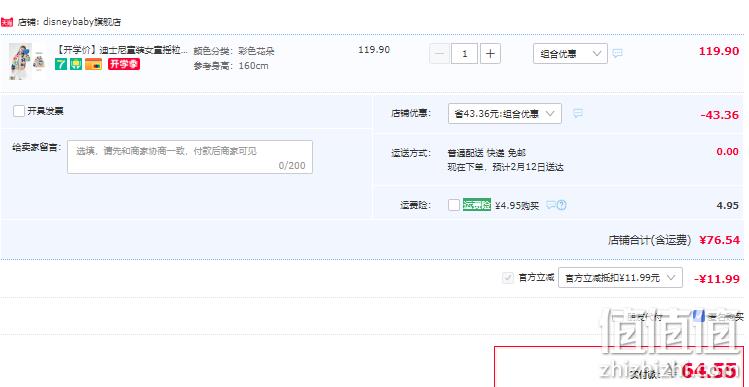
Task: Click the orange credit card badge icon
Action: 94,64
